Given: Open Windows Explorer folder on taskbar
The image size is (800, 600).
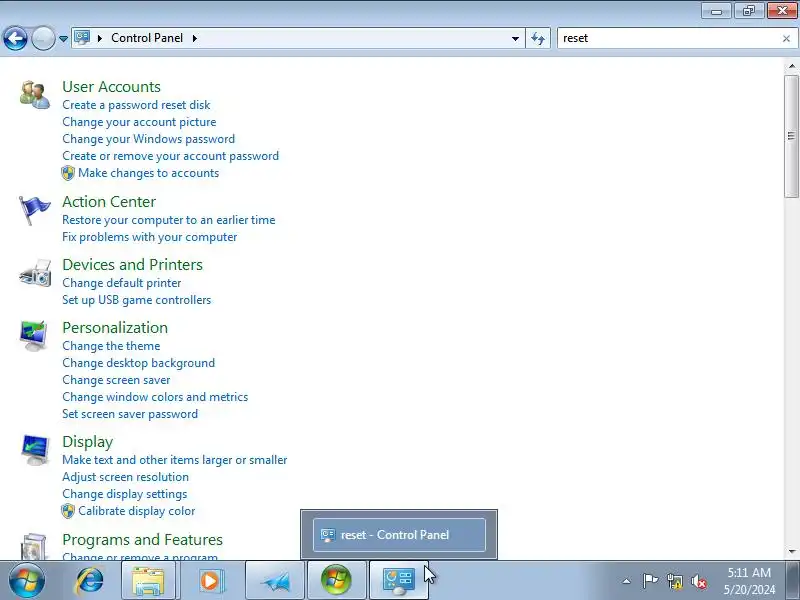Looking at the screenshot, I should [x=148, y=580].
